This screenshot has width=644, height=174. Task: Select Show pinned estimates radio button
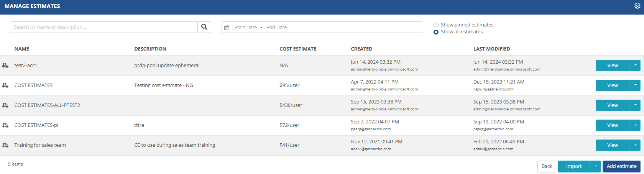tap(436, 25)
